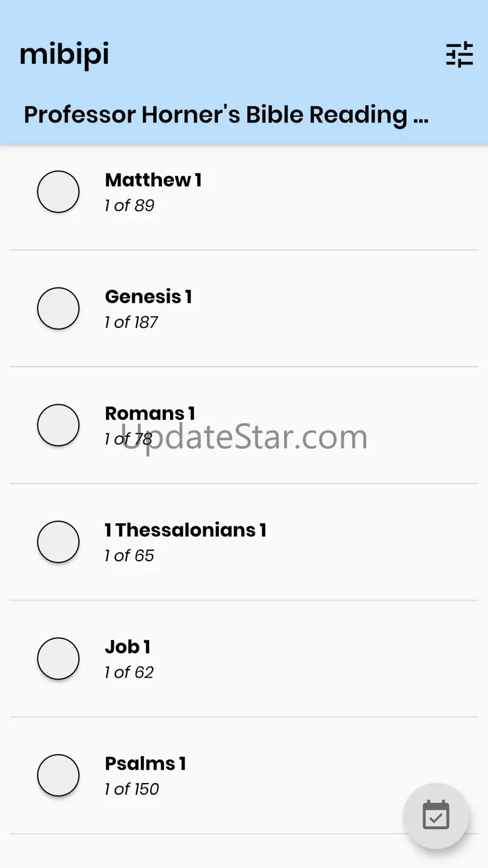Screen dimensions: 488x868
Task: Open the Genesis 1 chapter title
Action: click(x=148, y=297)
